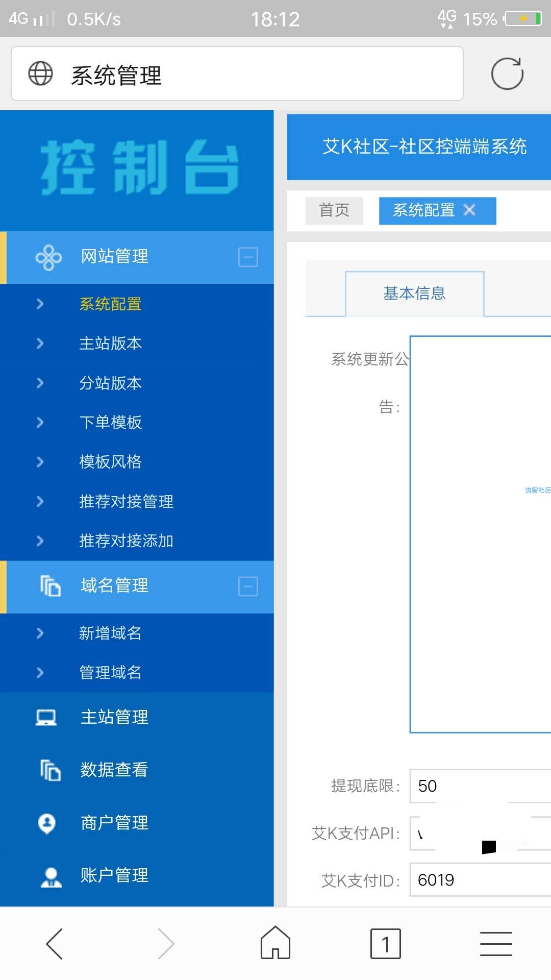Click the 账户管理 user icon
Image resolution: width=551 pixels, height=980 pixels.
click(x=51, y=877)
